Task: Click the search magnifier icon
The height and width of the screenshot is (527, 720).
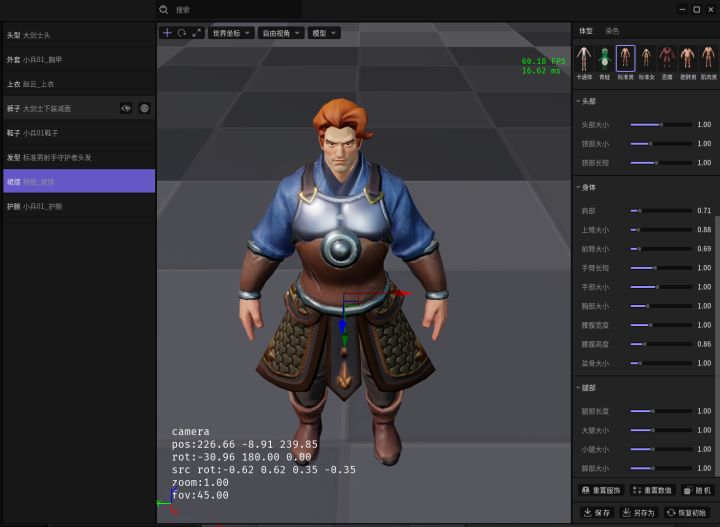Action: point(163,9)
